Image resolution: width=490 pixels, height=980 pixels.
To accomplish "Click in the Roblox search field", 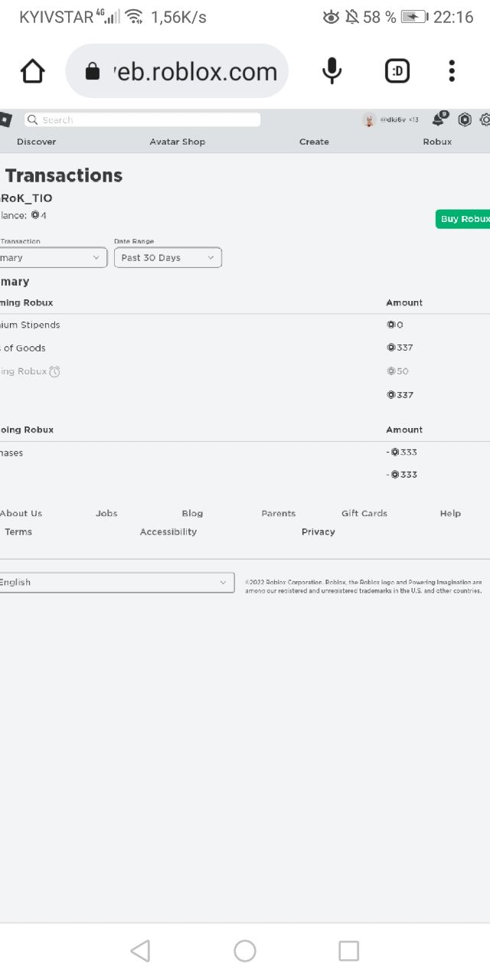I will pos(142,119).
